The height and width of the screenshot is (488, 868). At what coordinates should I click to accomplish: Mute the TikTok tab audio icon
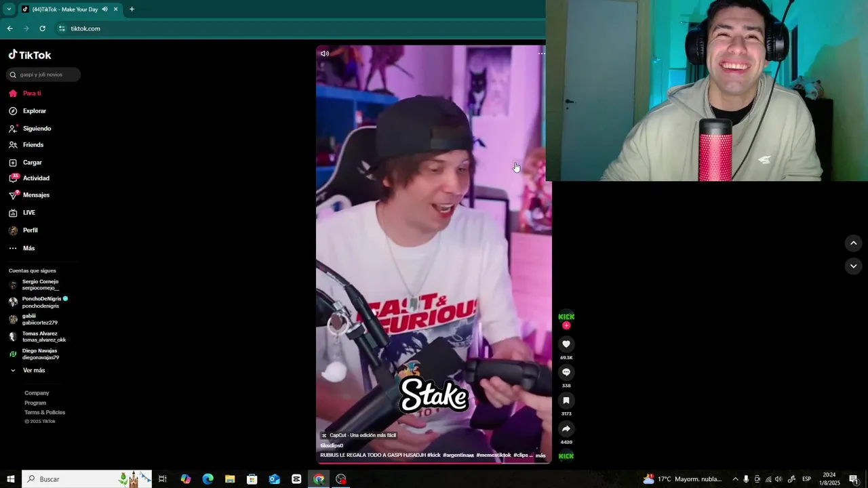[x=104, y=9]
